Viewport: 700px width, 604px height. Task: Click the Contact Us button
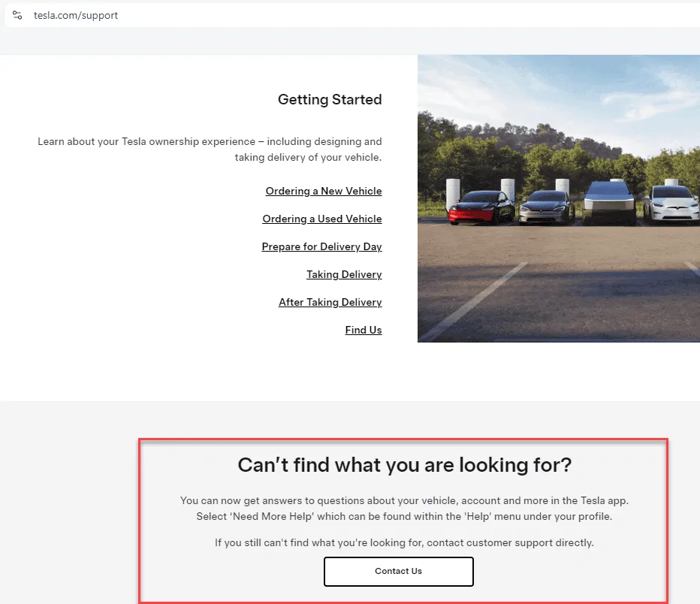(399, 571)
